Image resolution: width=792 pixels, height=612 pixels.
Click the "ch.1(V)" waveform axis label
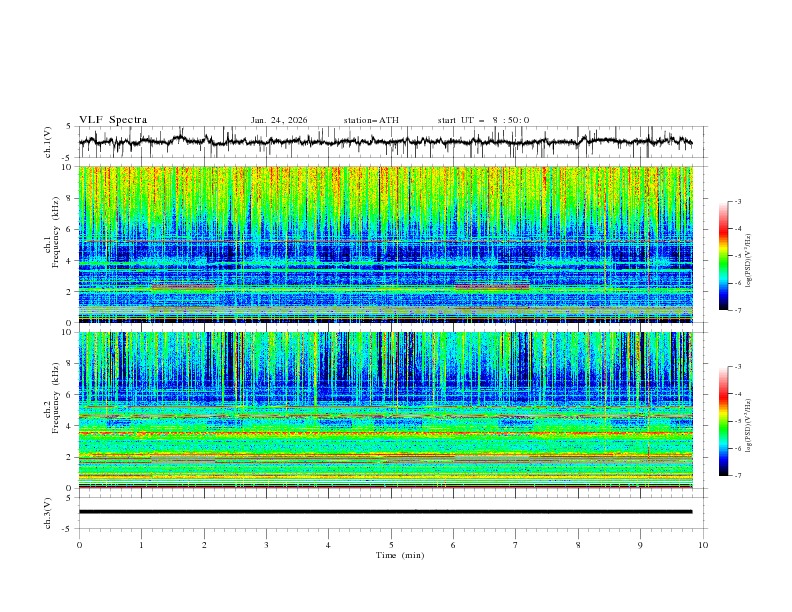pos(48,142)
